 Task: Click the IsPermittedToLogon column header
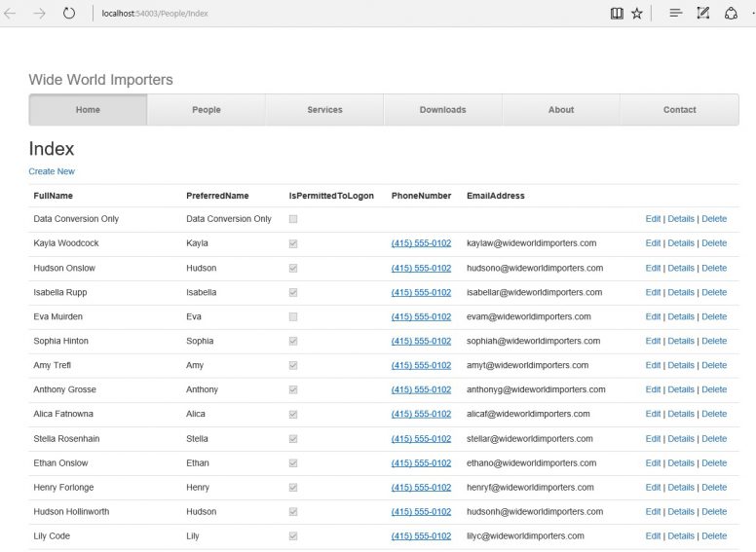[331, 196]
